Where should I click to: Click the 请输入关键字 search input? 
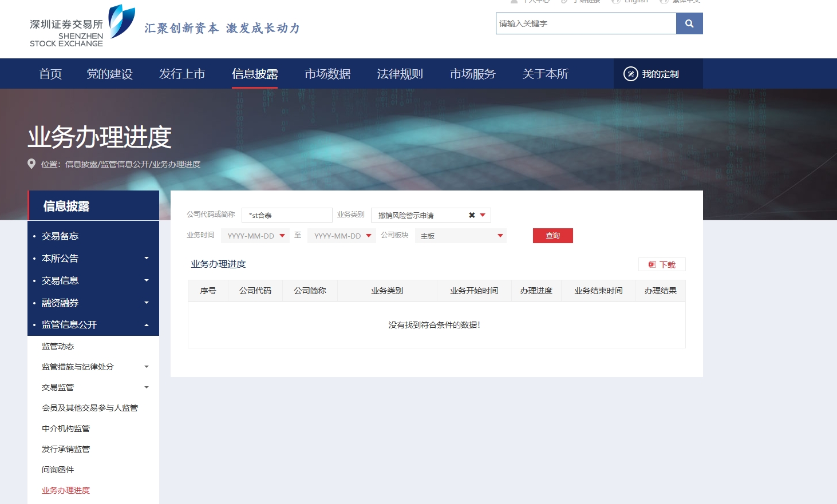(x=586, y=23)
